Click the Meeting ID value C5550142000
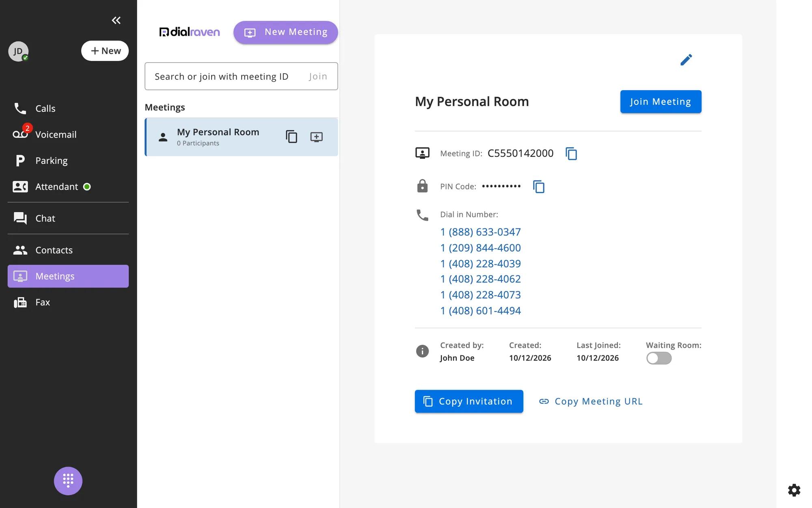Screen dimensions: 812x508 pyautogui.click(x=520, y=153)
